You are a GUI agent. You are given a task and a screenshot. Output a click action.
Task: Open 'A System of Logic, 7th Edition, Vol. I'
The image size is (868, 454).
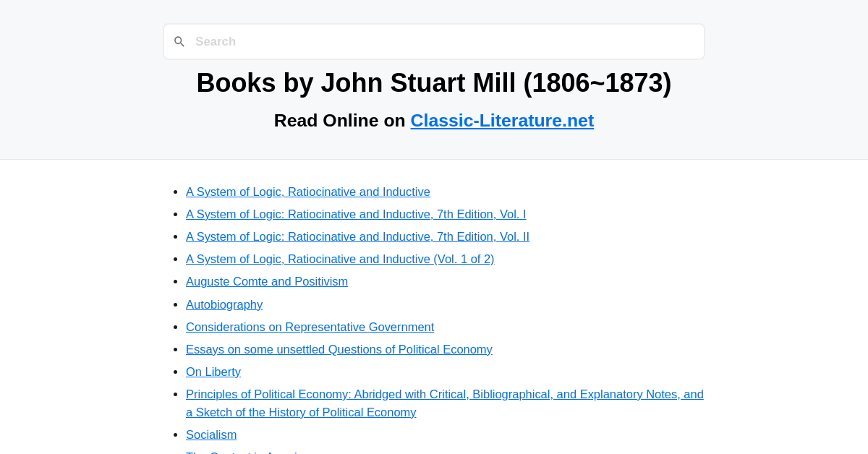pos(356,214)
